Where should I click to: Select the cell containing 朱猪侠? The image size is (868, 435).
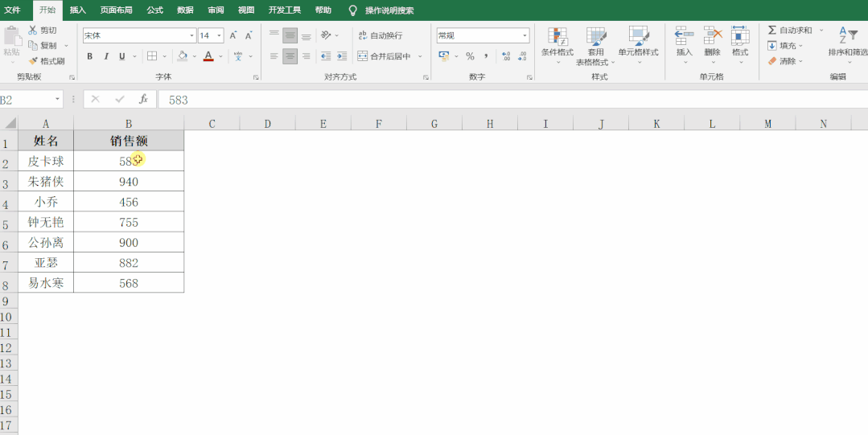[46, 182]
